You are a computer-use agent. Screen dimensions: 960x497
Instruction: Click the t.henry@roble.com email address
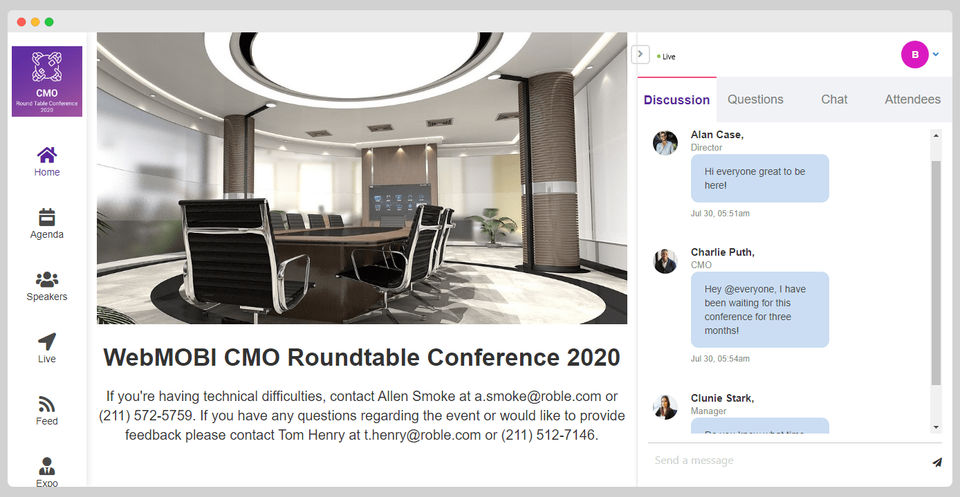click(x=422, y=435)
